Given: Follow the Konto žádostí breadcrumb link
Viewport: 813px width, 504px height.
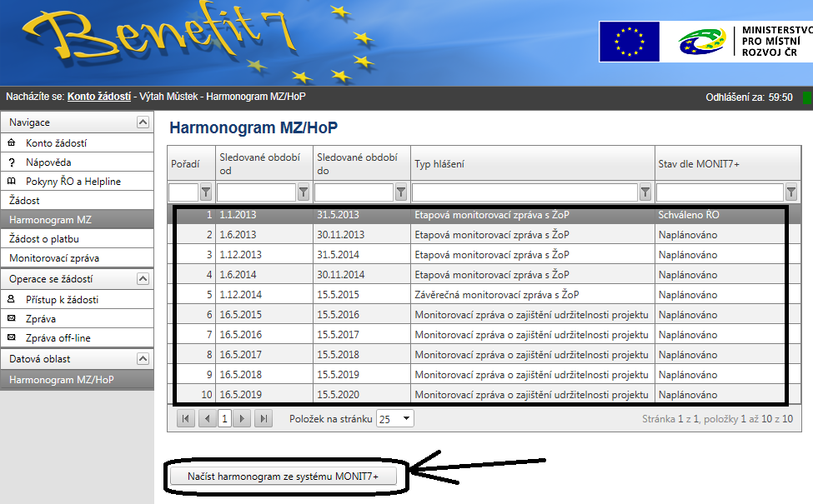Looking at the screenshot, I should click(99, 97).
